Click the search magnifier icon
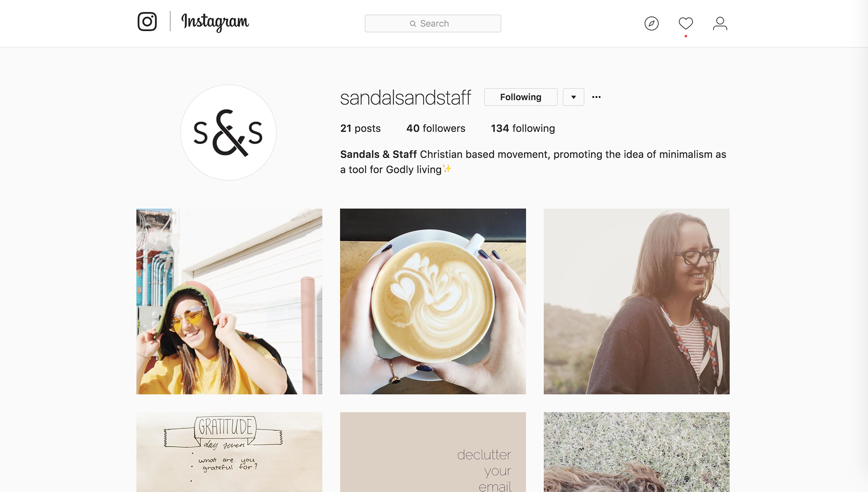The width and height of the screenshot is (868, 492). [413, 23]
